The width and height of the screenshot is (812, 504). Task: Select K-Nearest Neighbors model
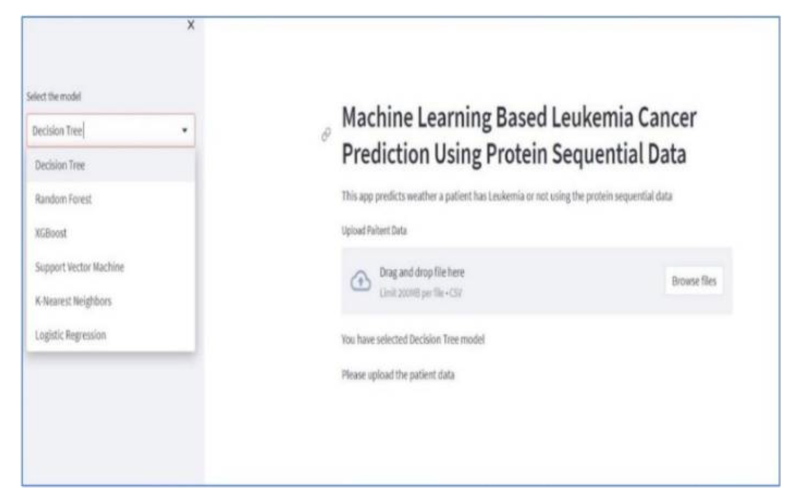click(74, 301)
